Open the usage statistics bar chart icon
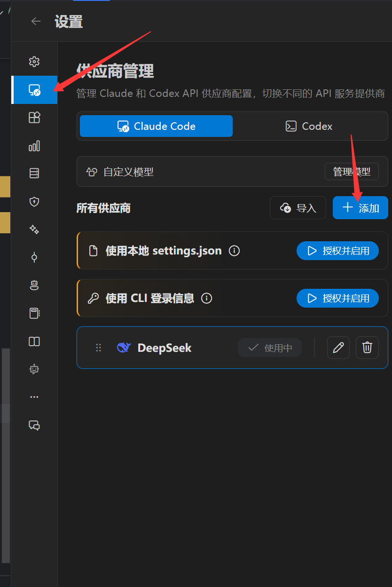The image size is (392, 587). [x=34, y=146]
